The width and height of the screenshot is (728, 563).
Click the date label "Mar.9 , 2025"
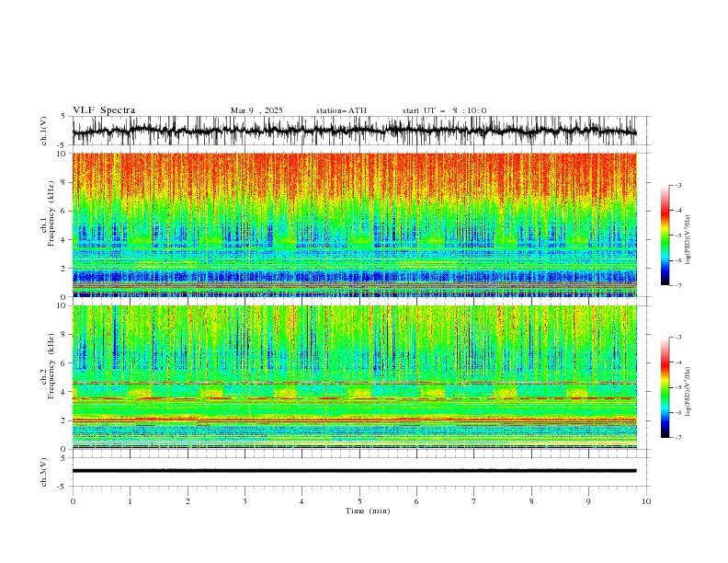(x=256, y=110)
